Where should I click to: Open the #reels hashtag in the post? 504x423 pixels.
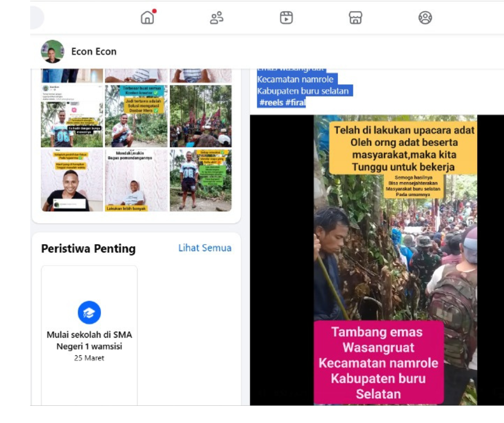[x=271, y=103]
